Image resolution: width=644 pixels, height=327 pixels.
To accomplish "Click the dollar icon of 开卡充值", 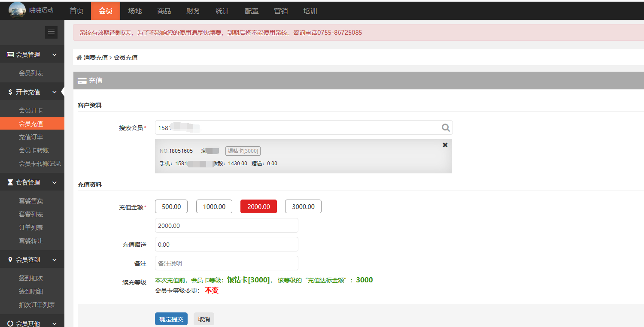I will coord(10,92).
